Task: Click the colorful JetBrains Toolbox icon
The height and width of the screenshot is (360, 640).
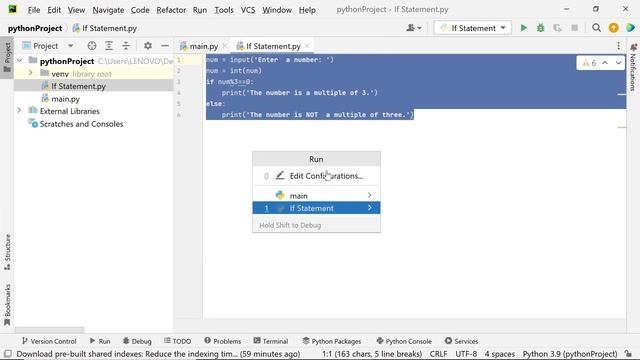Action: point(630,28)
